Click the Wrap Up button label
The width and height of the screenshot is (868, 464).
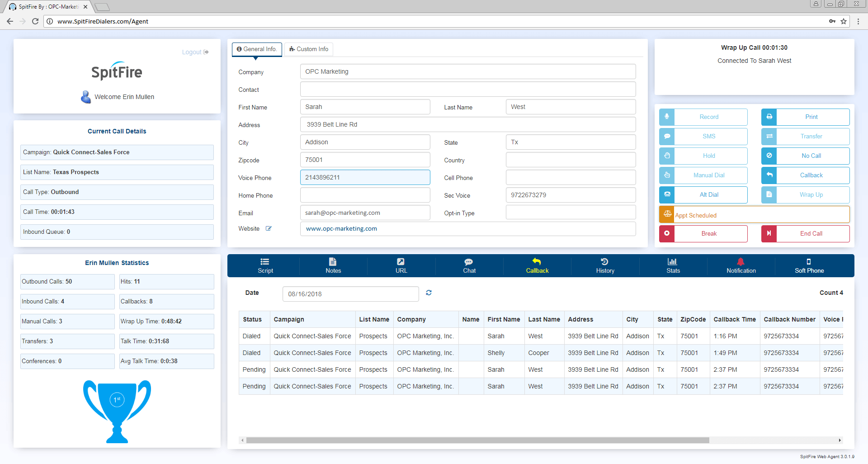pos(811,194)
